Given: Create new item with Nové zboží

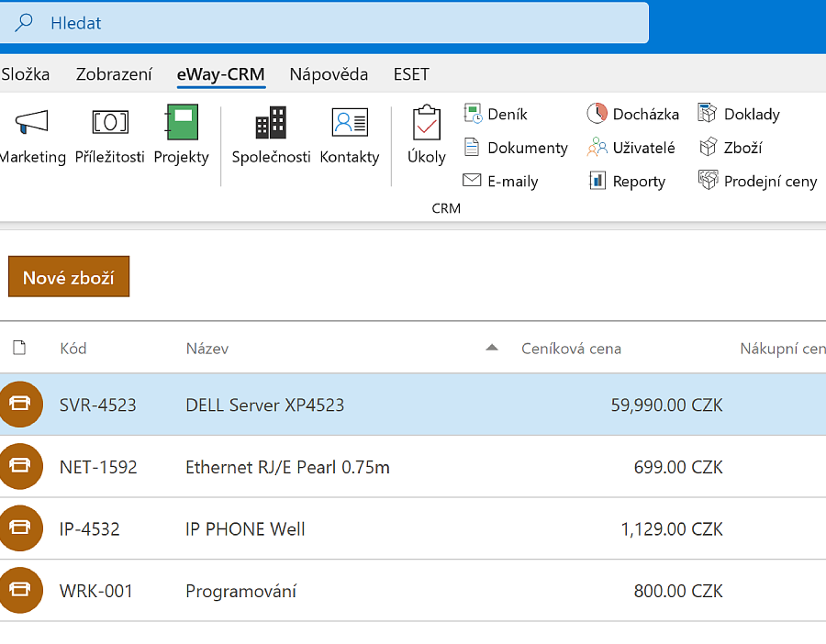Looking at the screenshot, I should tap(69, 277).
